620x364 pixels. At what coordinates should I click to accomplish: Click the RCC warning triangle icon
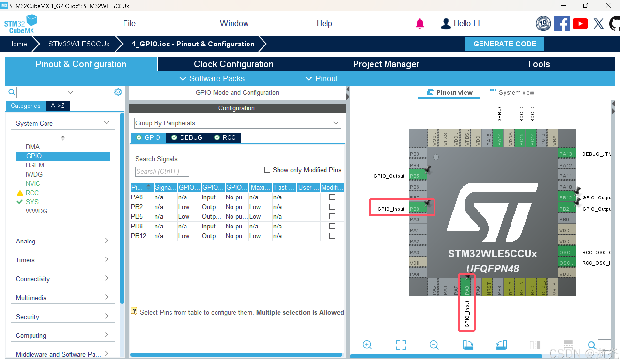(20, 193)
